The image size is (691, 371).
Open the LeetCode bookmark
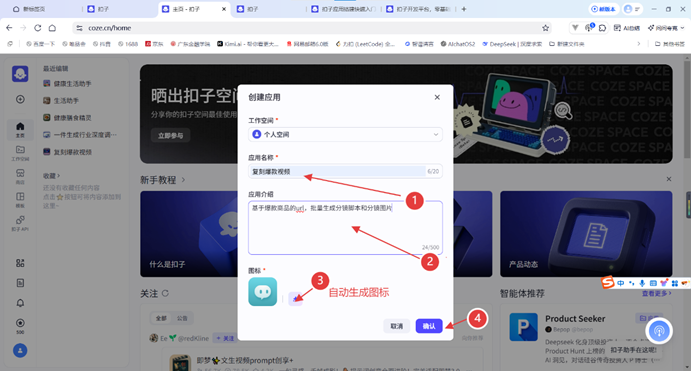pyautogui.click(x=365, y=44)
